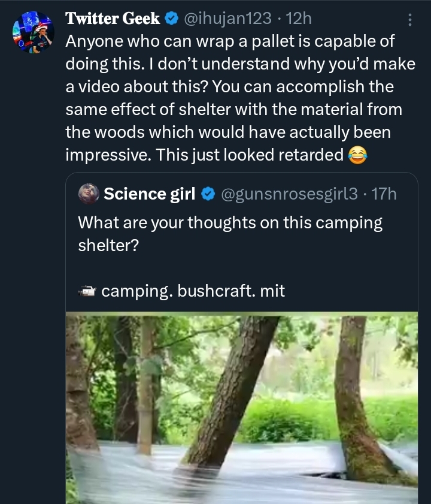Click the laughing emoji ending the tweet
Screen dimensions: 431x504
coord(357,155)
